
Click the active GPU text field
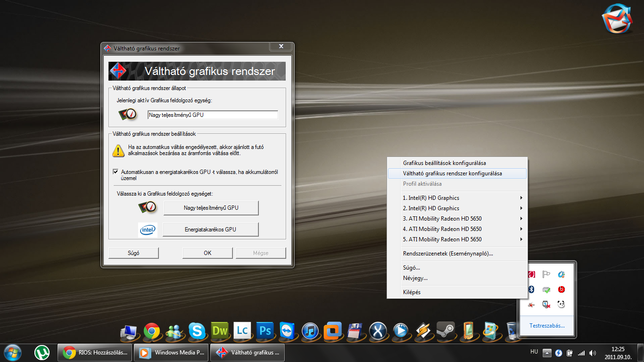pyautogui.click(x=213, y=115)
